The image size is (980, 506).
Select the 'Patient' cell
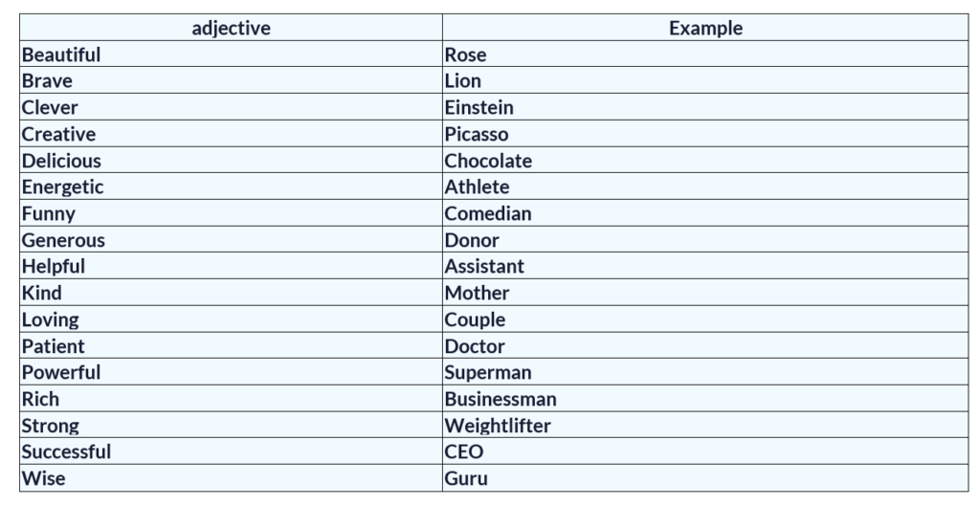pyautogui.click(x=54, y=346)
